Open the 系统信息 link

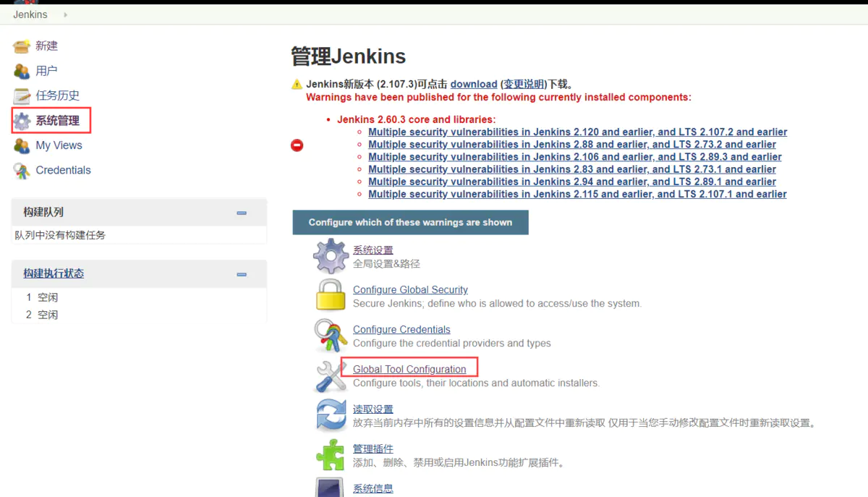point(373,489)
